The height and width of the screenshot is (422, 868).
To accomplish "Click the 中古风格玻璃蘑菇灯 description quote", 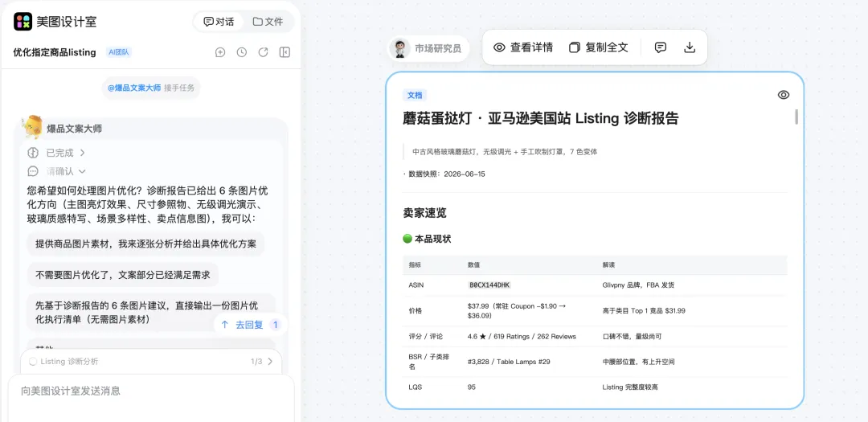I will pyautogui.click(x=505, y=151).
